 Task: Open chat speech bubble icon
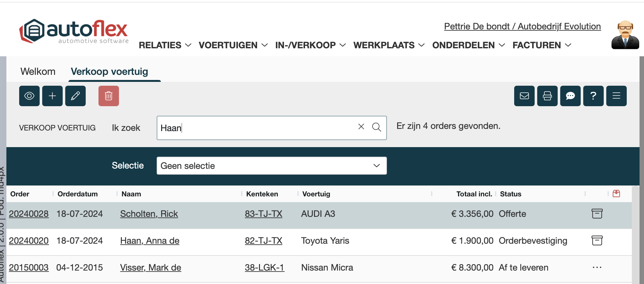pyautogui.click(x=570, y=96)
